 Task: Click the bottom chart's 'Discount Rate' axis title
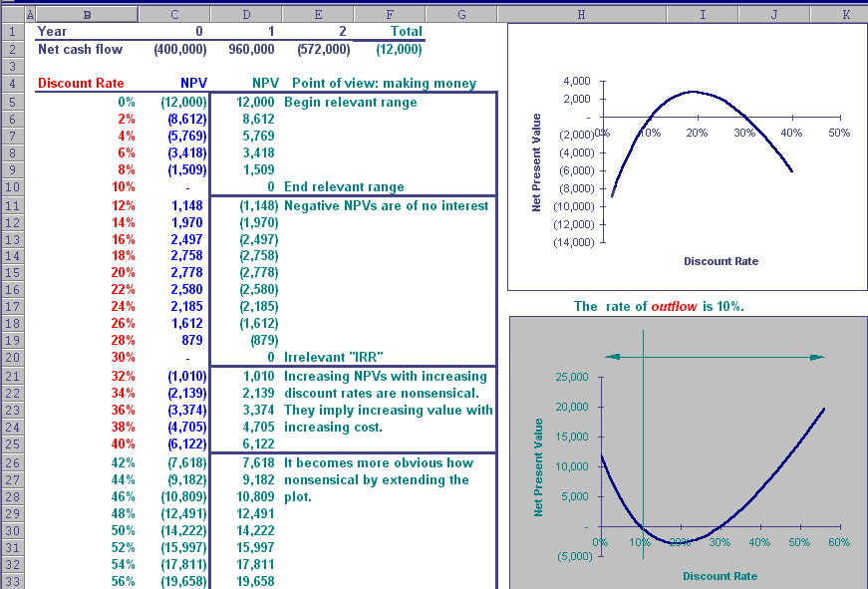720,575
